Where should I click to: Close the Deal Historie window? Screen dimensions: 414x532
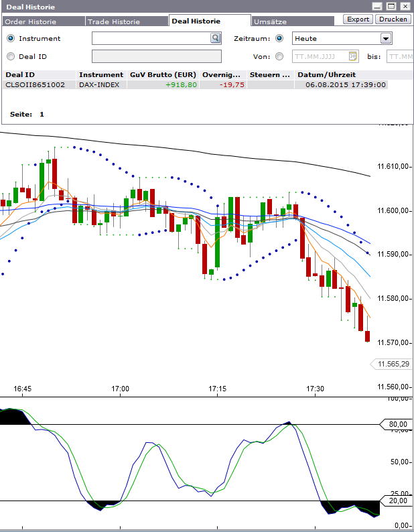pyautogui.click(x=405, y=6)
